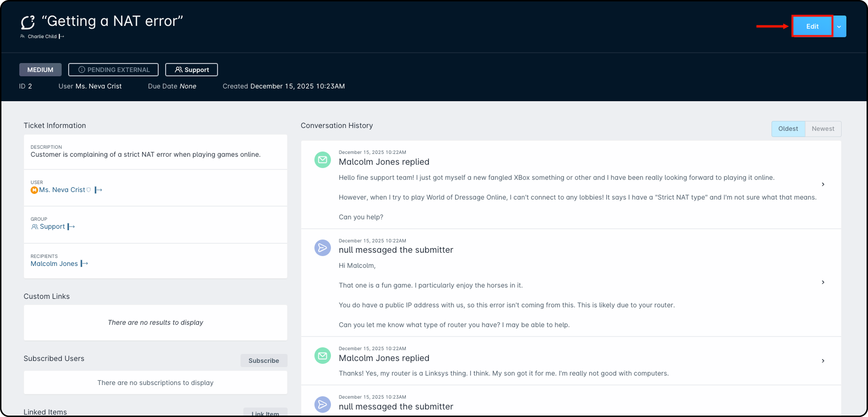Sort conversation history by Oldest
The image size is (868, 417).
click(x=788, y=129)
